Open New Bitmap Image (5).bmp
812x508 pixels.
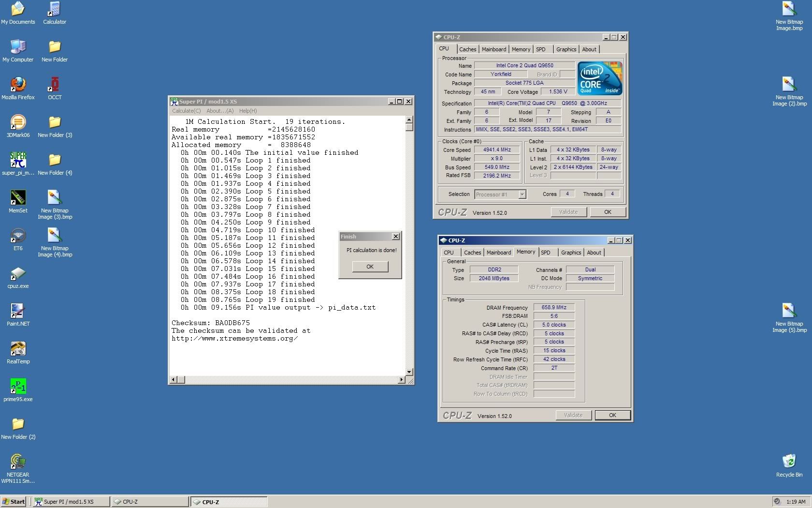[x=789, y=317]
